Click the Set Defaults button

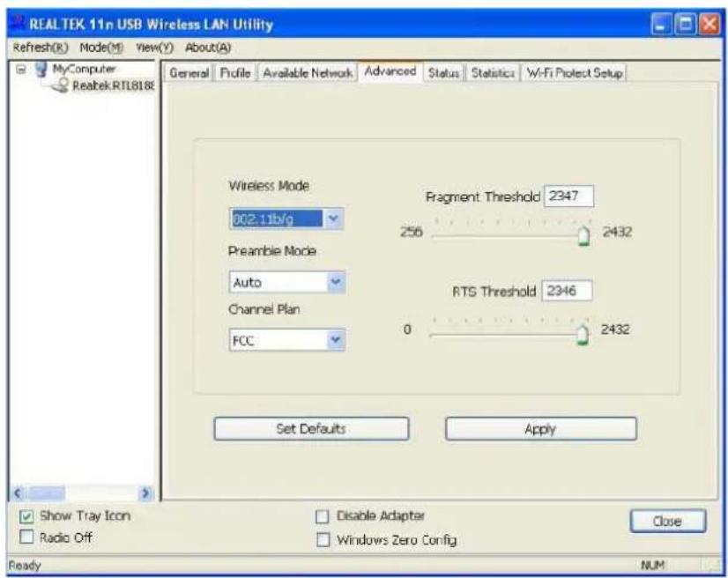[x=311, y=428]
